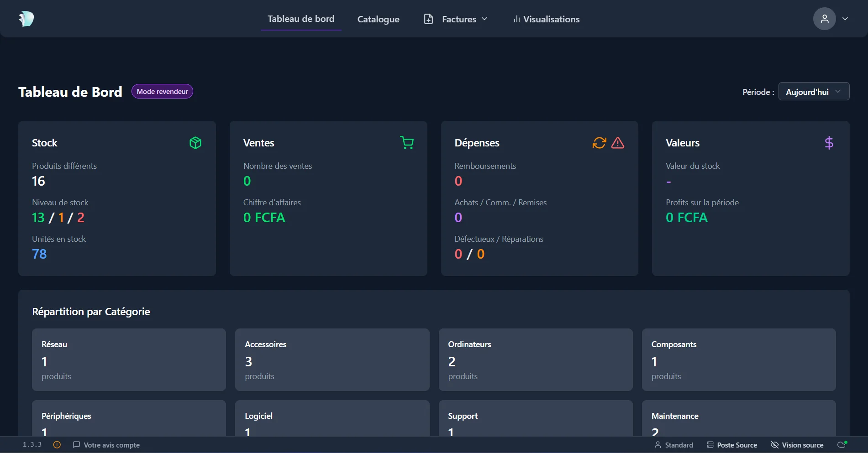Open the Accessoires category card
The image size is (868, 453).
[x=332, y=359]
